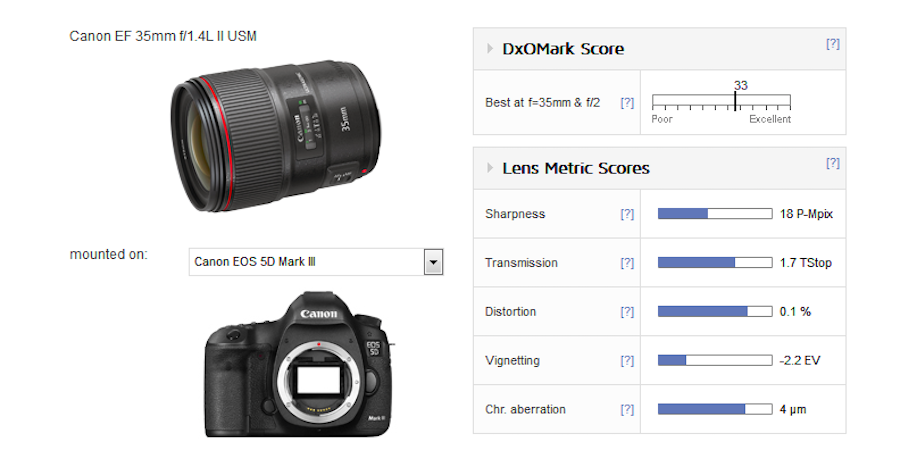Collapse the DxOMark Score section triangle
Viewport: 900px width, 467px height.
489,49
